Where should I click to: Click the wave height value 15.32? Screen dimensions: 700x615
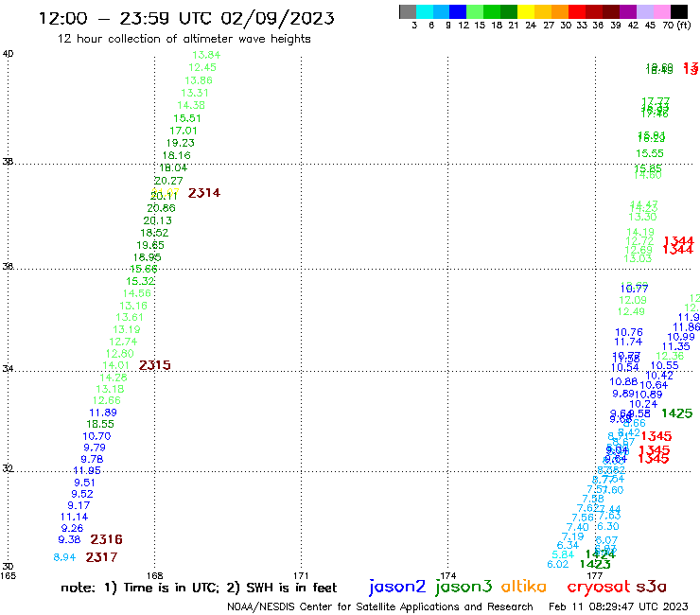point(140,281)
